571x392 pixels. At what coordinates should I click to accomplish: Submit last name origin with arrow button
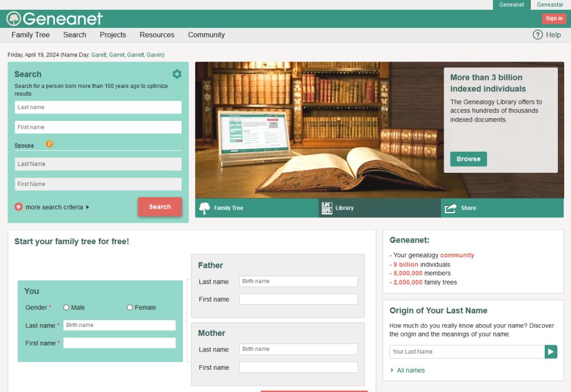[x=550, y=351]
